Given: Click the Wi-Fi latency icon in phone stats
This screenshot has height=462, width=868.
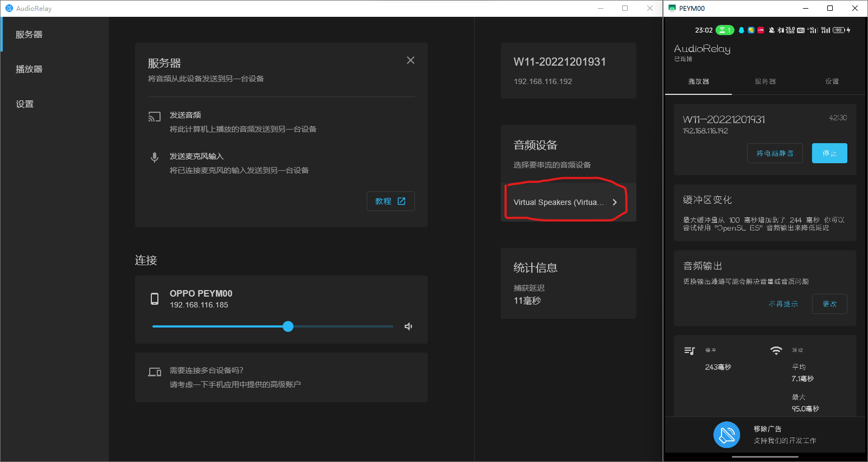Looking at the screenshot, I should pos(776,351).
